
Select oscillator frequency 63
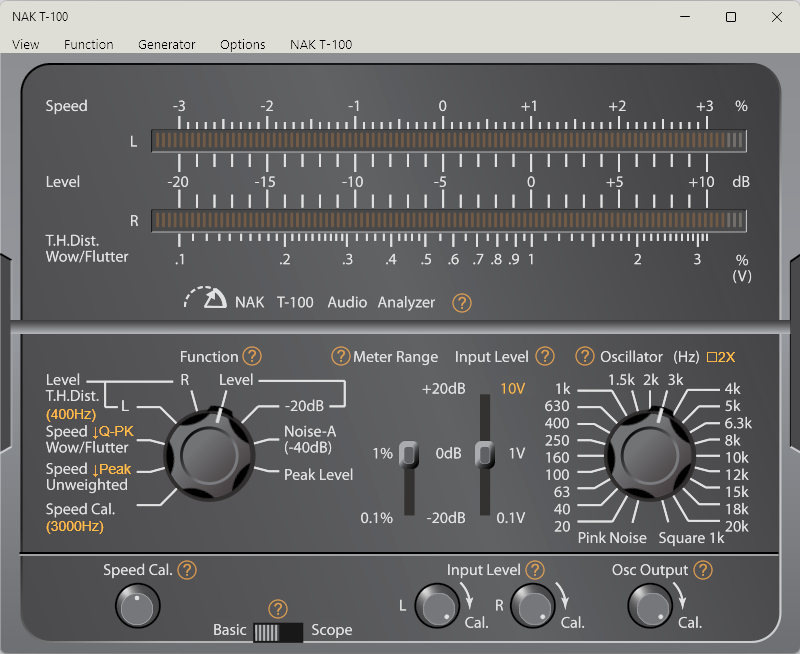561,492
